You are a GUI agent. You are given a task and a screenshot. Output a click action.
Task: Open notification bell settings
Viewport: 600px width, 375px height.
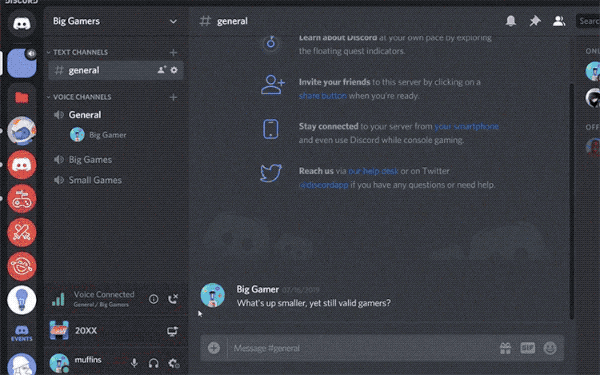[510, 21]
